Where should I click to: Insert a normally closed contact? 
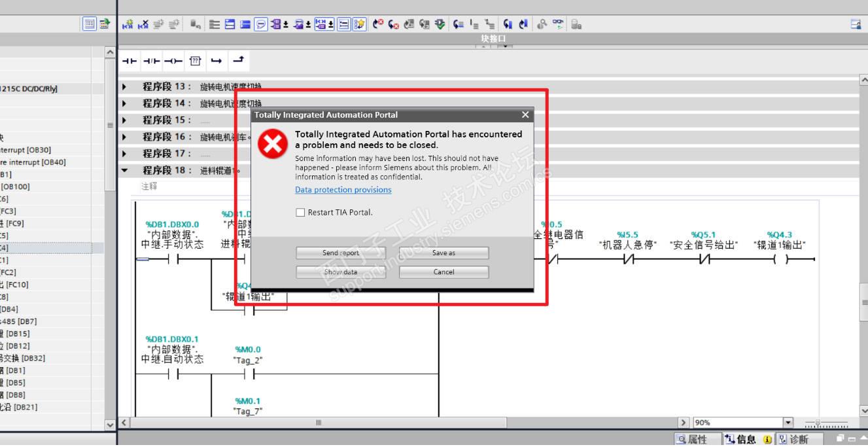pos(151,61)
